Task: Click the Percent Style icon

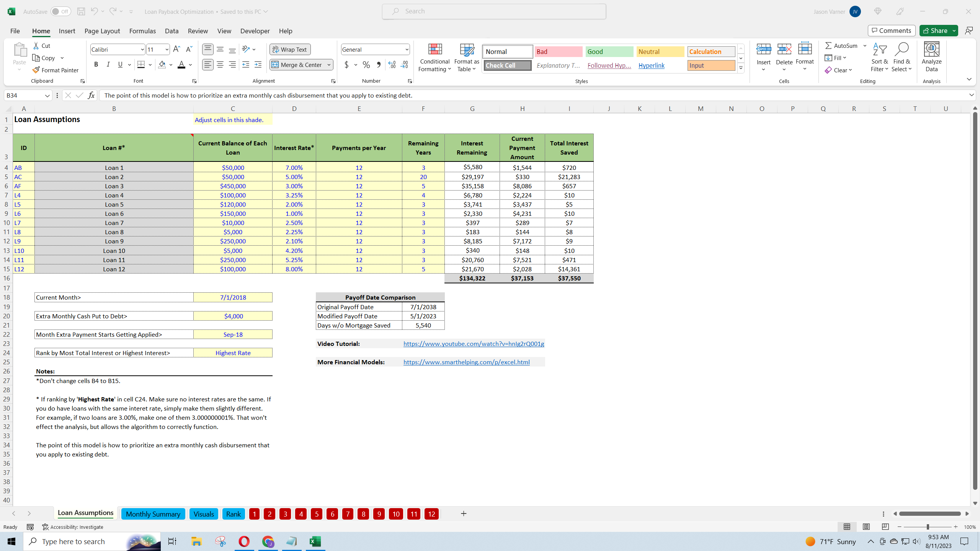Action: tap(366, 65)
